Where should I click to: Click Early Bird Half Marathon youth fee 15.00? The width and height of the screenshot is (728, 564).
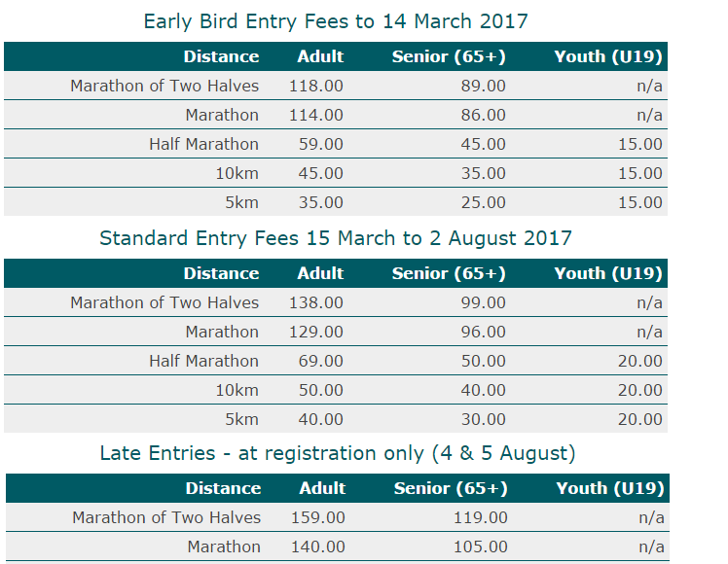click(x=640, y=144)
